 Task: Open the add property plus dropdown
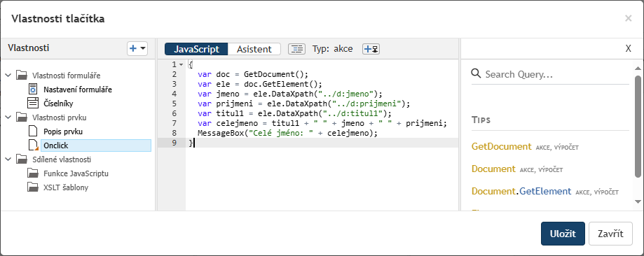(x=137, y=48)
